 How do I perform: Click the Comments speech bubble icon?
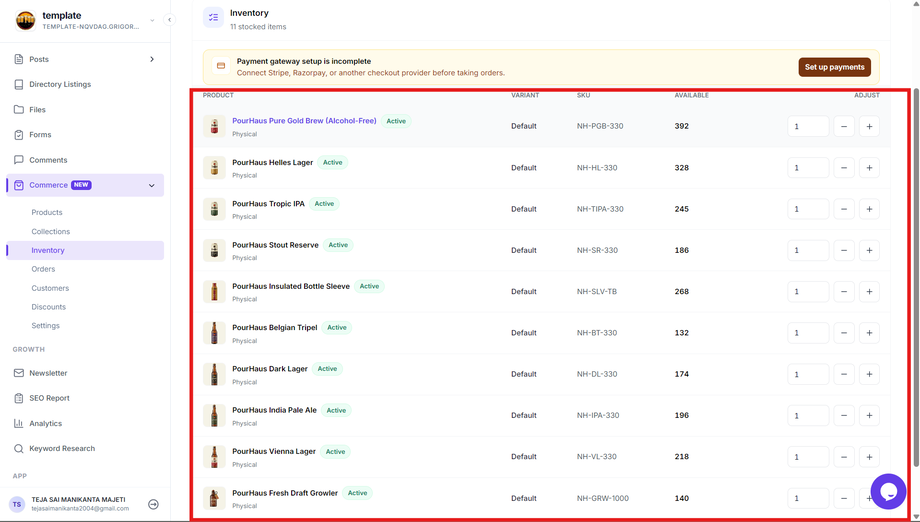(x=19, y=160)
